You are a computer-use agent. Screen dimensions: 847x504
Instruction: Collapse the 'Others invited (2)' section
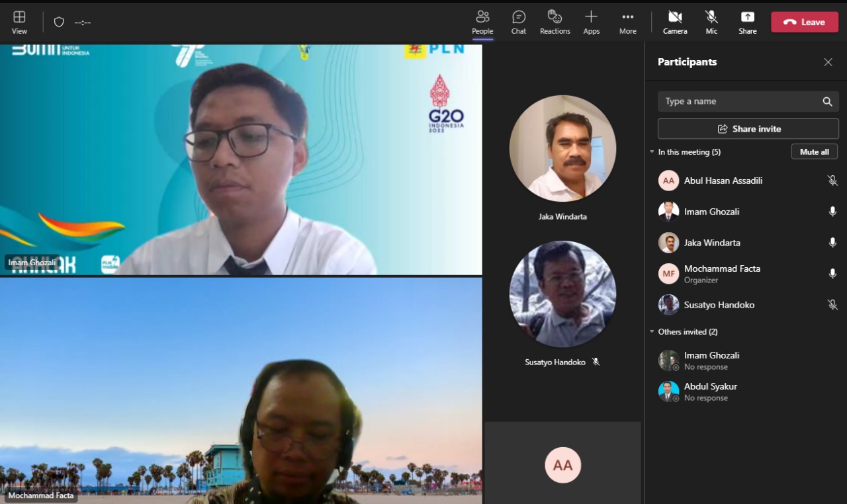click(x=652, y=332)
